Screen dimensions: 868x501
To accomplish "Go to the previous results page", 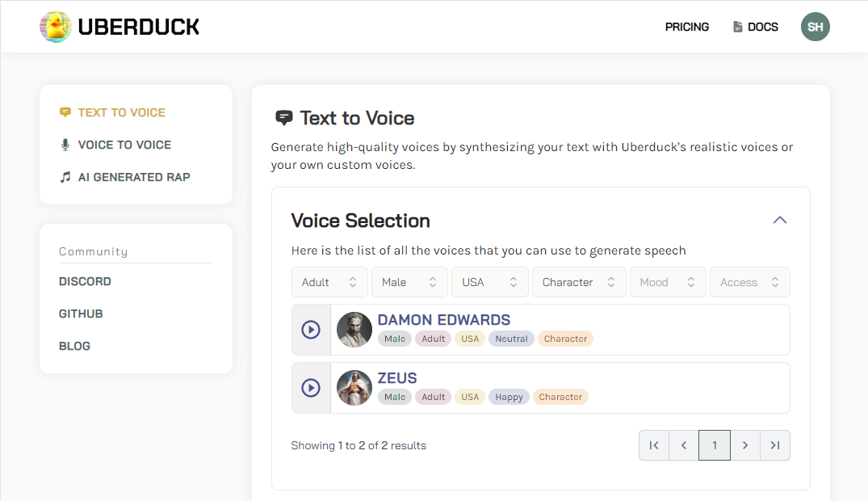I will (x=684, y=445).
